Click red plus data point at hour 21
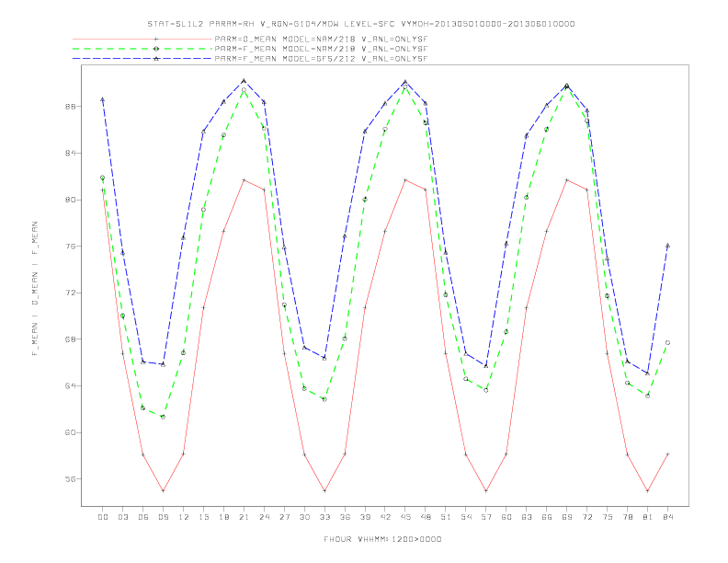 tap(244, 179)
